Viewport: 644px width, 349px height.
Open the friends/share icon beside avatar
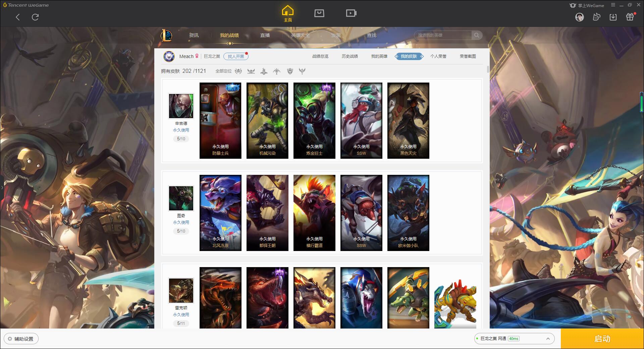pyautogui.click(x=596, y=17)
